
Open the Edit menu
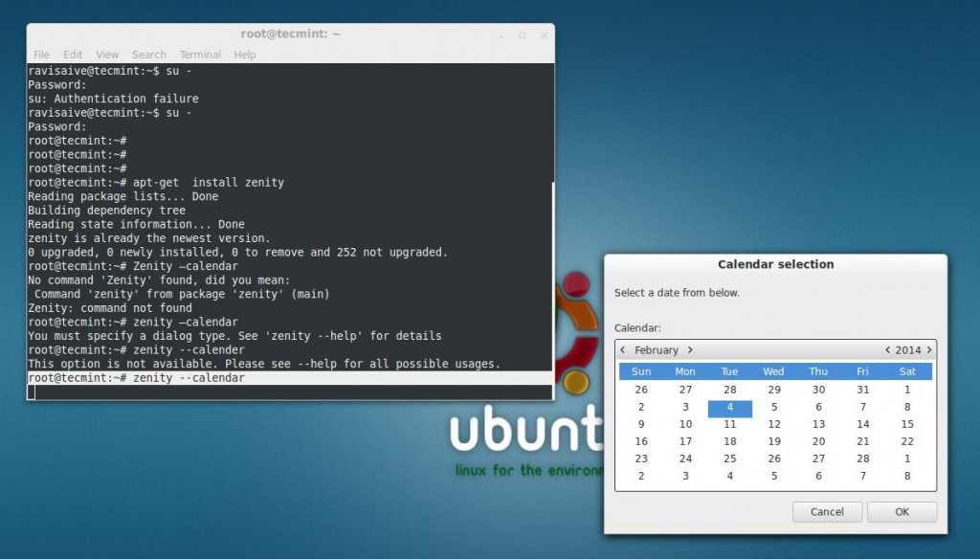click(x=73, y=55)
